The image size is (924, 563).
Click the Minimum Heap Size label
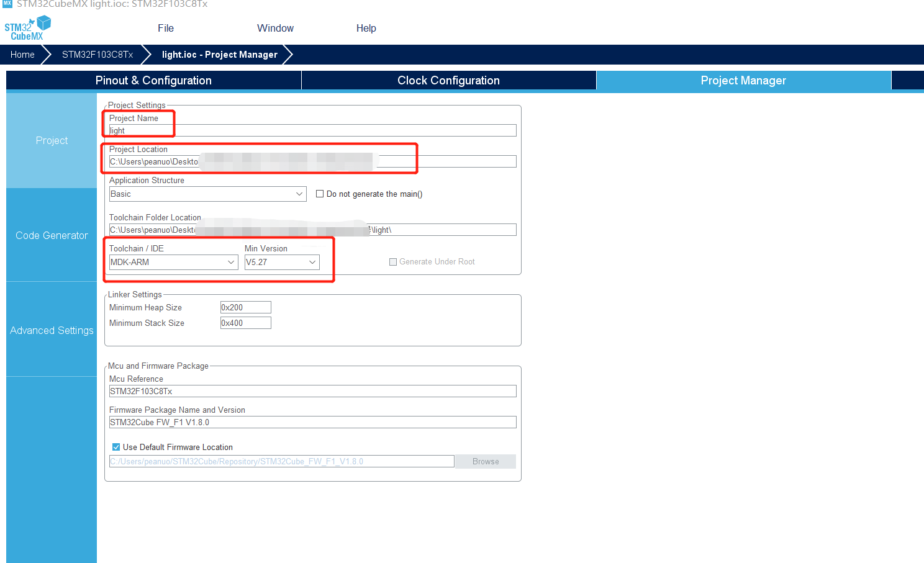(145, 307)
